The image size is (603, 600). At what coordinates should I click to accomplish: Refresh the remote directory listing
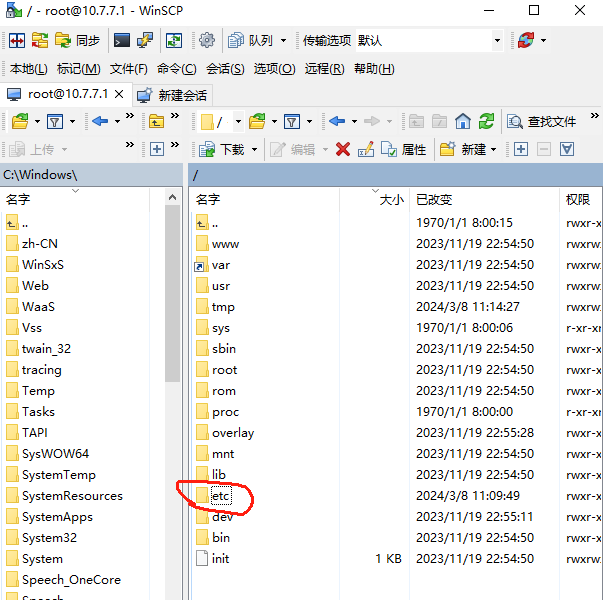click(485, 121)
